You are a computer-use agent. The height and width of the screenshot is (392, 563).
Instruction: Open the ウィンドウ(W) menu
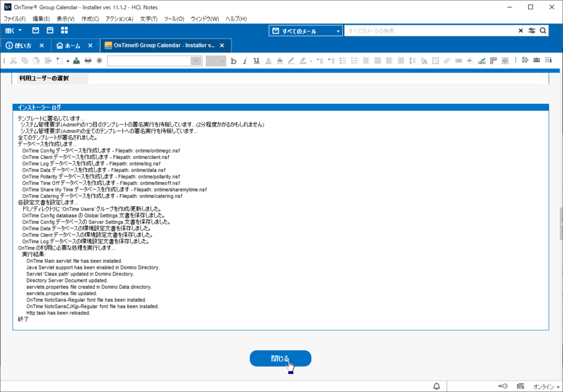(x=205, y=19)
